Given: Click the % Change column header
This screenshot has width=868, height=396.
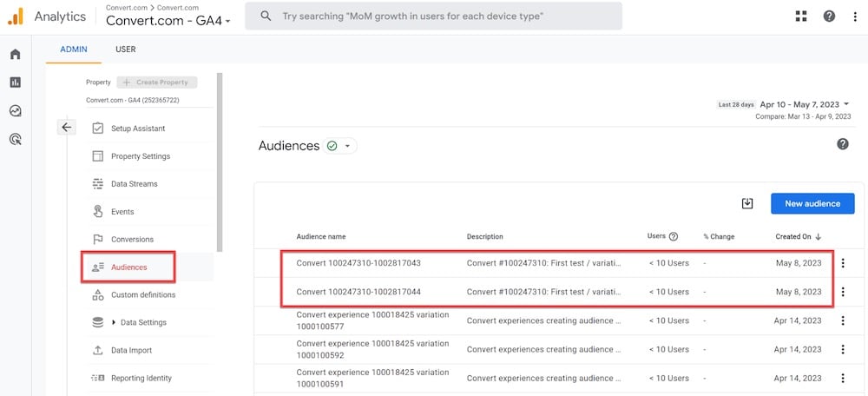Looking at the screenshot, I should point(719,236).
